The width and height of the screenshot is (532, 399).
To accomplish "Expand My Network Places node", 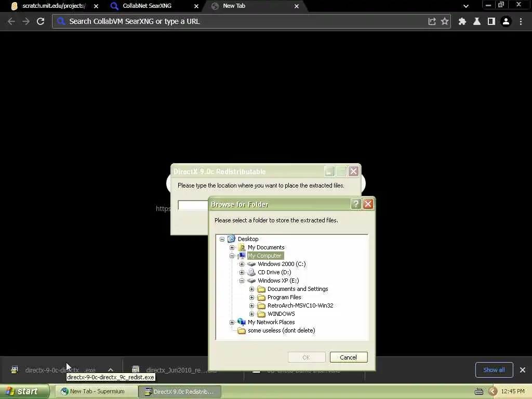I will (x=232, y=322).
